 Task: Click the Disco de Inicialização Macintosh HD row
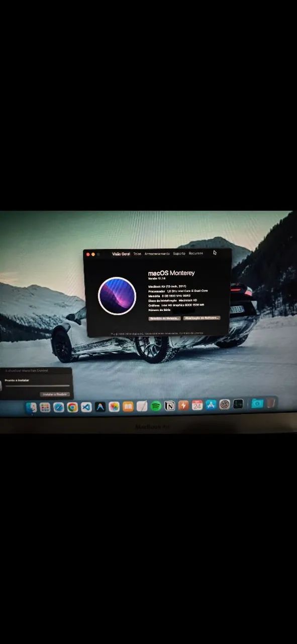click(172, 300)
